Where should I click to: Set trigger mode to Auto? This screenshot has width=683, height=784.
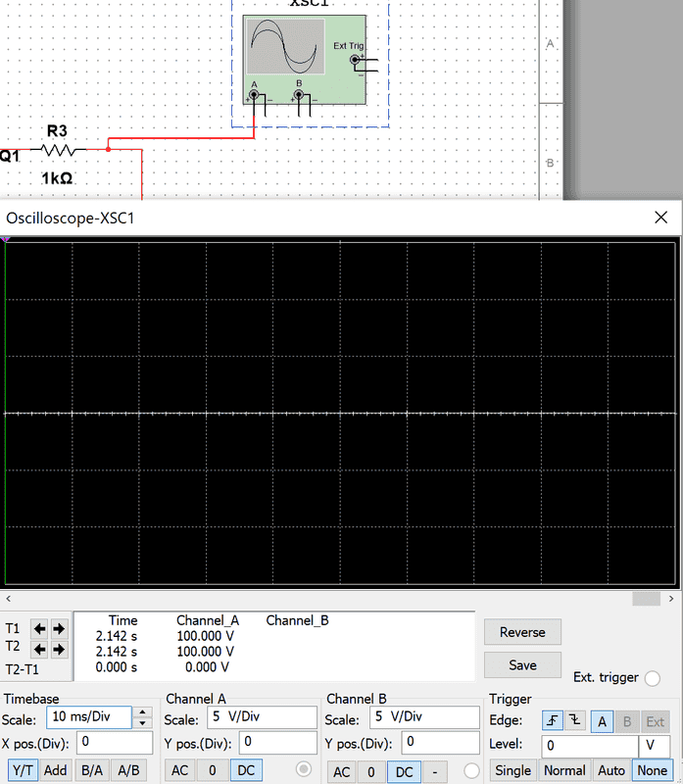(x=611, y=770)
